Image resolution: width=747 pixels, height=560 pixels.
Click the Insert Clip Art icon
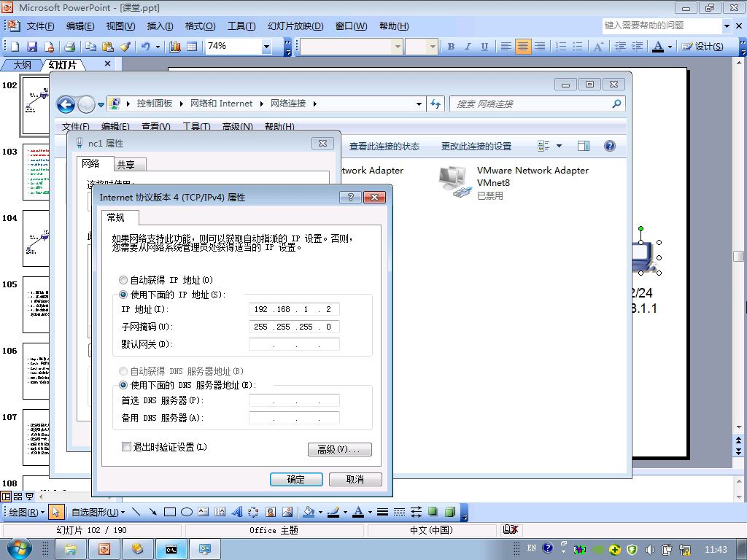(270, 512)
